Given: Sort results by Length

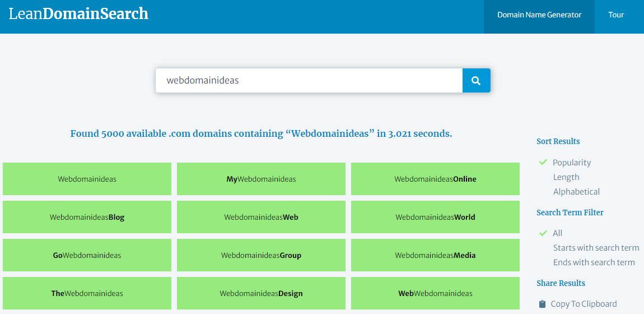Looking at the screenshot, I should (x=566, y=177).
